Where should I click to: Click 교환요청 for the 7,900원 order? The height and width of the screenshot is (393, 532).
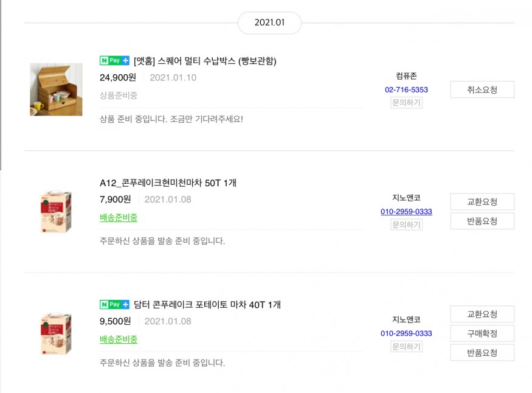pos(482,202)
